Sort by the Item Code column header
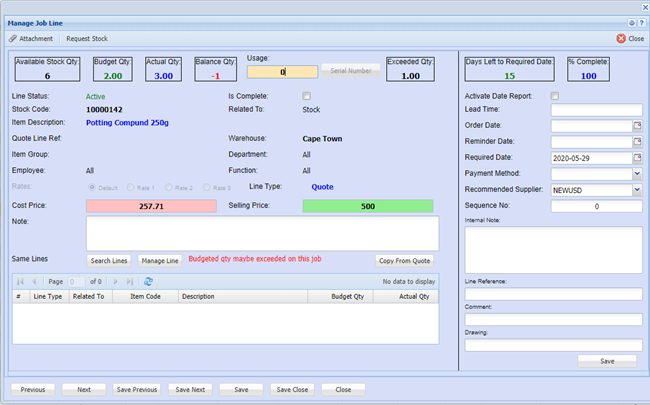 point(145,297)
